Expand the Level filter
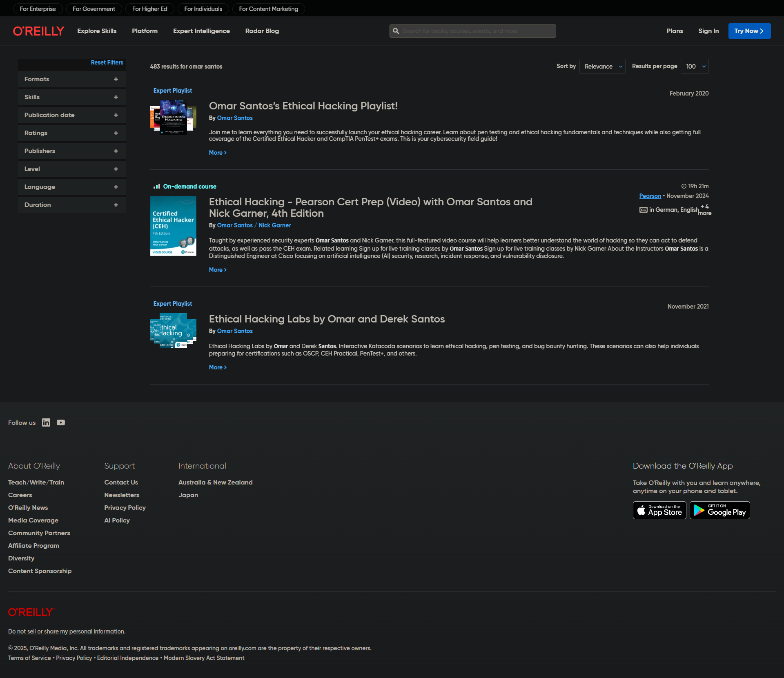The width and height of the screenshot is (784, 678). tap(72, 169)
